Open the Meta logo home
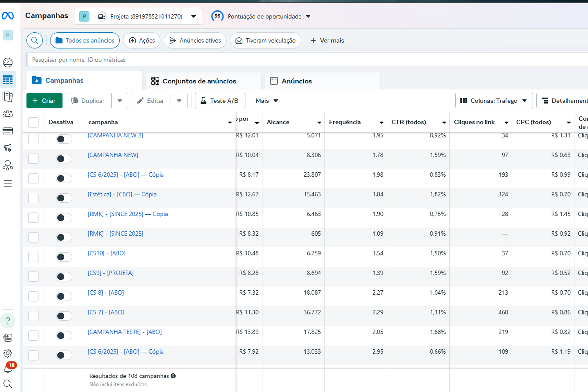The height and width of the screenshot is (392, 588). [8, 16]
